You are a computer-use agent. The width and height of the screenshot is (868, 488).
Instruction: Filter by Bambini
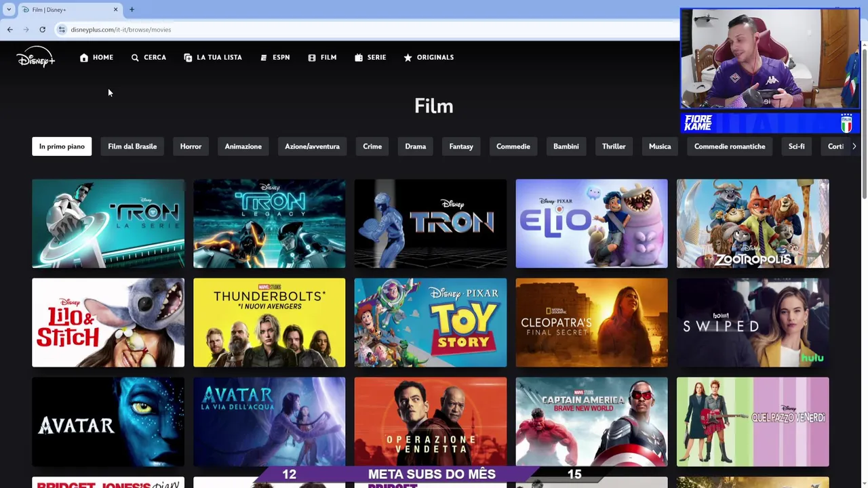(x=566, y=146)
